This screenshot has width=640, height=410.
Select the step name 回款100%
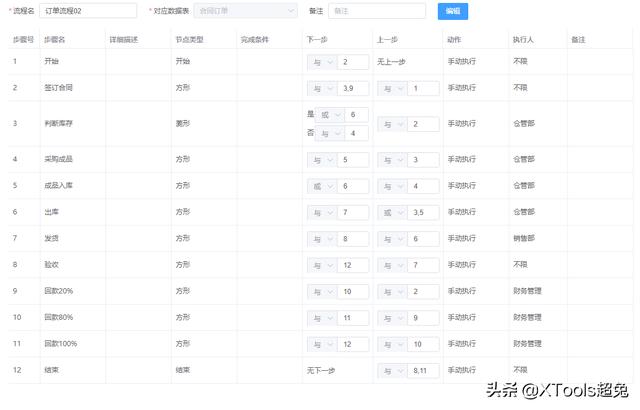[60, 344]
